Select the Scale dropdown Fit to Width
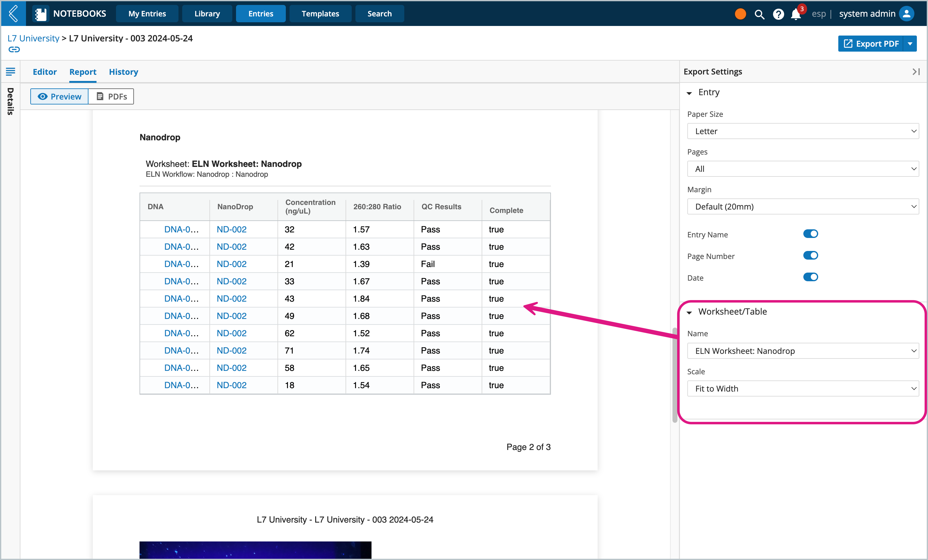Image resolution: width=928 pixels, height=560 pixels. (x=803, y=388)
